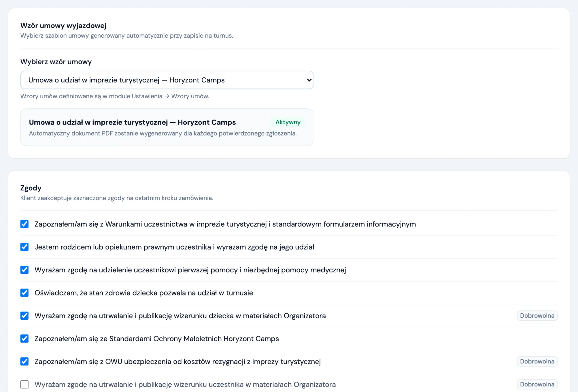Click Dobrowolna badge on OWU ubezpieczenia row

(x=537, y=361)
